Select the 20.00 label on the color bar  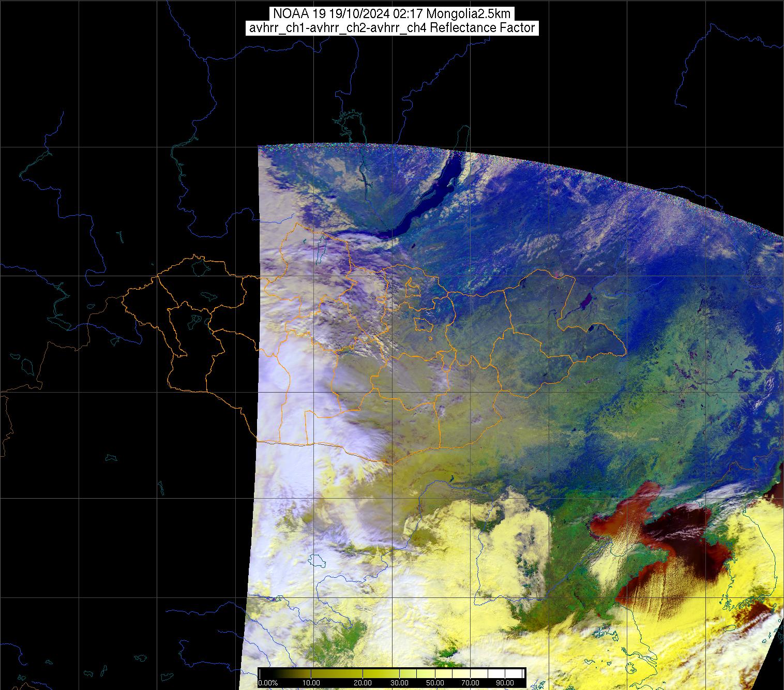click(x=363, y=683)
